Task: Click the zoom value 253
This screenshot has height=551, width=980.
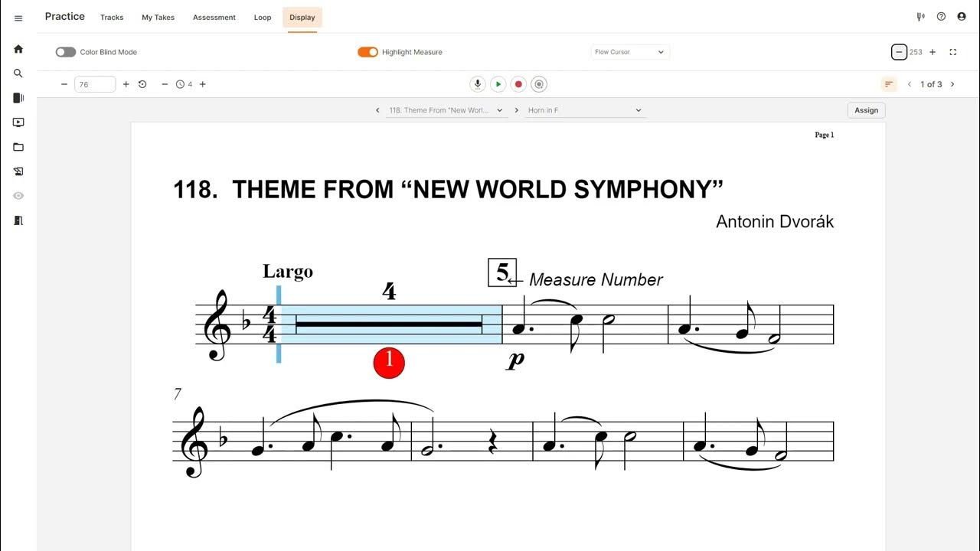Action: (916, 52)
